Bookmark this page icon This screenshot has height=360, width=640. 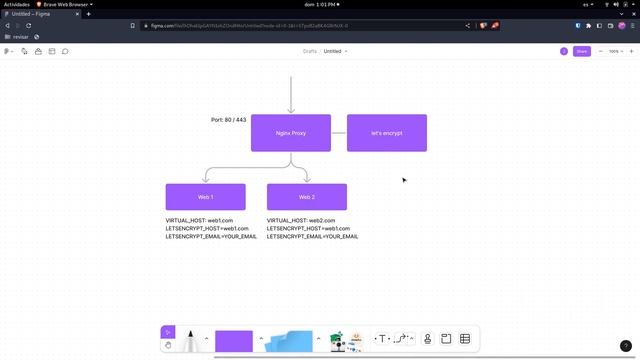[133, 26]
